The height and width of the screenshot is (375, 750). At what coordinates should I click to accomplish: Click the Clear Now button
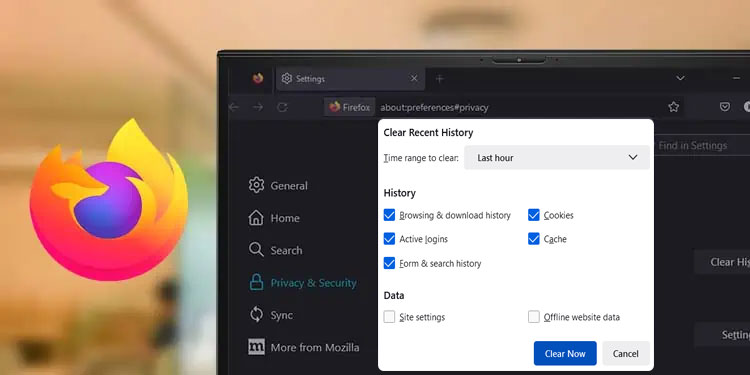(565, 353)
